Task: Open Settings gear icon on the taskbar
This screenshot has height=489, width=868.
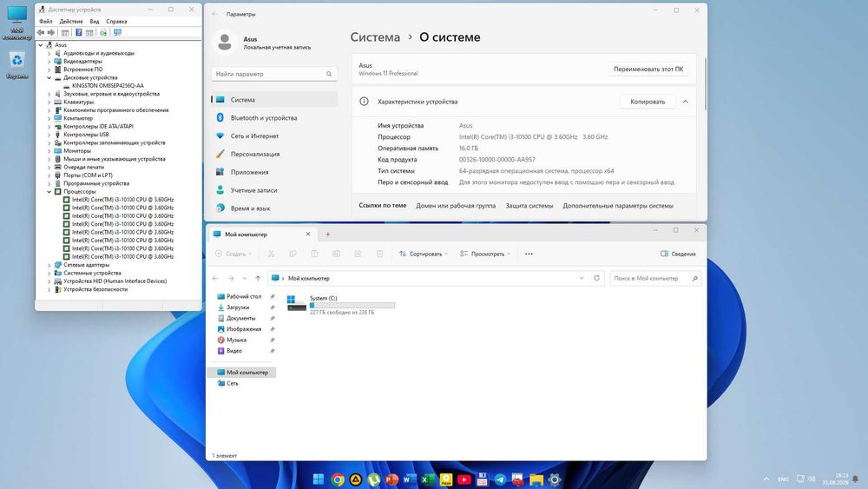Action: pos(554,479)
